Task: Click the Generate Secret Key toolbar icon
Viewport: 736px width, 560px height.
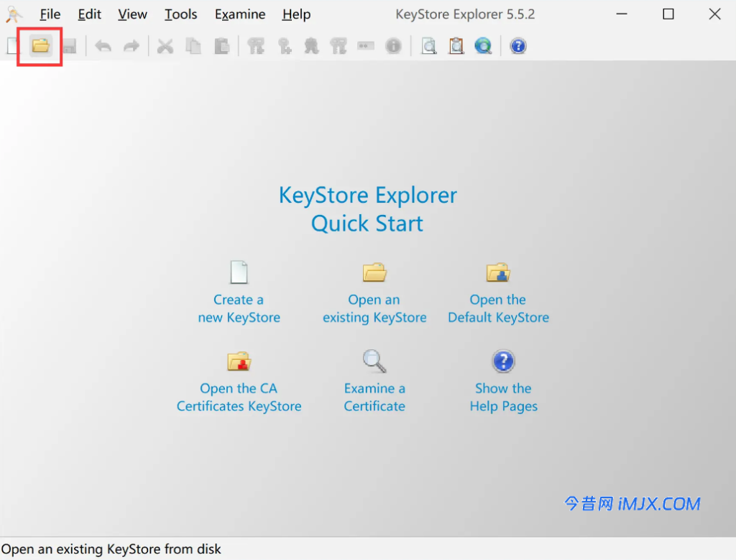Action: click(285, 46)
